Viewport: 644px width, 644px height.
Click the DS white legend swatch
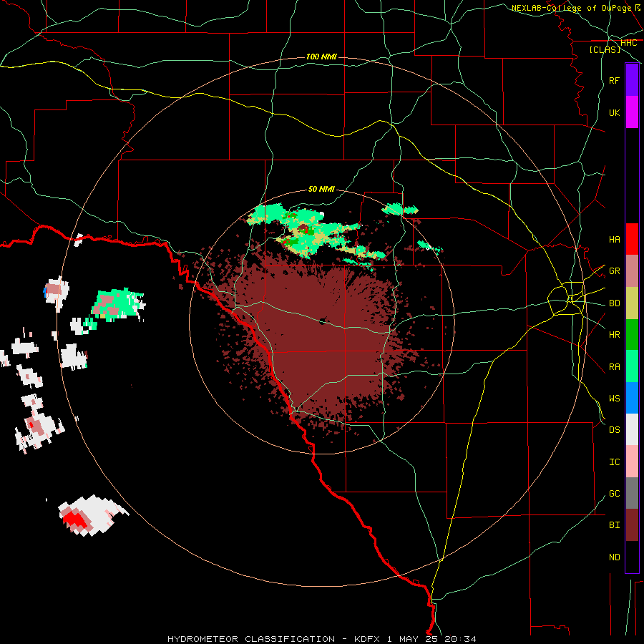[x=632, y=429]
